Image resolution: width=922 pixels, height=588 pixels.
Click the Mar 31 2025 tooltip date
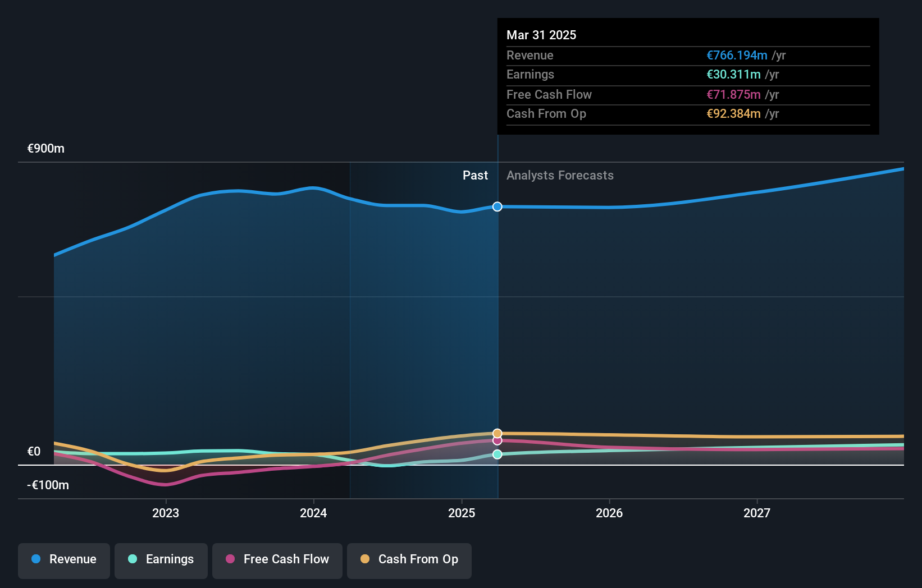pyautogui.click(x=541, y=35)
